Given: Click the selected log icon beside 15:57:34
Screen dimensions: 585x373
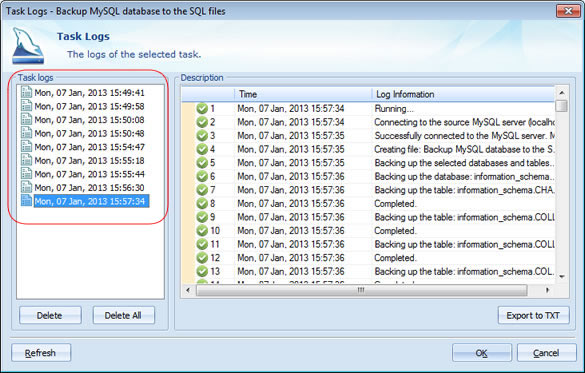Looking at the screenshot, I should tap(26, 201).
